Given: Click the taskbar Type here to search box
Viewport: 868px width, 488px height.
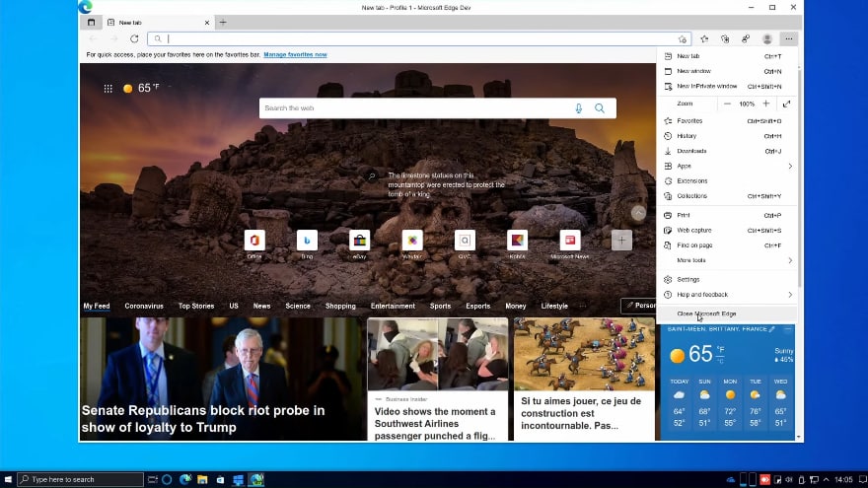Looking at the screenshot, I should click(80, 479).
